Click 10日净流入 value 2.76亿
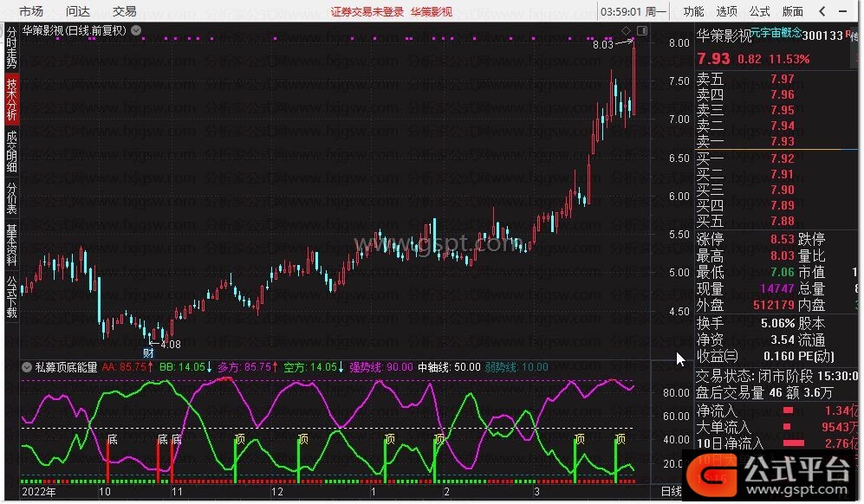The width and height of the screenshot is (864, 504). point(841,443)
